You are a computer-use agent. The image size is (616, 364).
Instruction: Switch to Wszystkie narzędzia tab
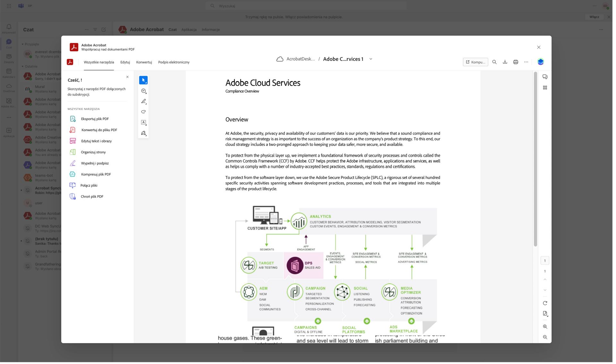click(x=99, y=63)
